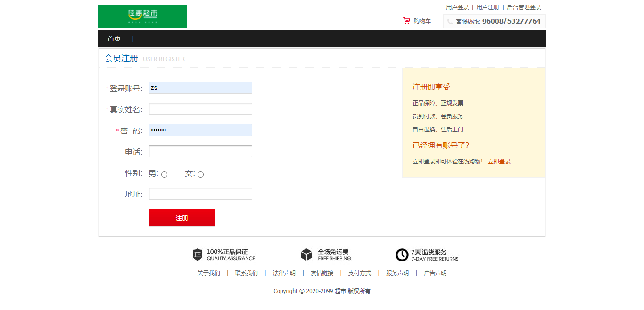Image resolution: width=644 pixels, height=310 pixels.
Task: Follow the 立即登录 link
Action: point(499,162)
